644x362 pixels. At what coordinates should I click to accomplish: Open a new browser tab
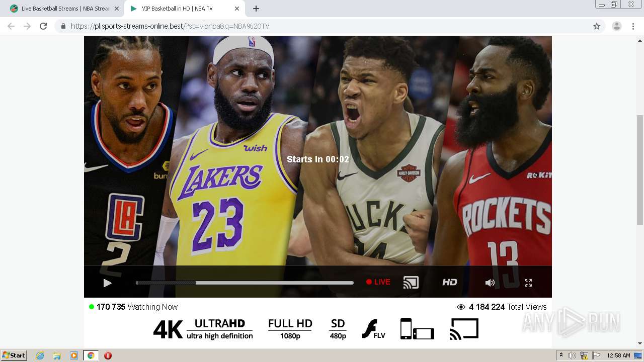coord(256,9)
